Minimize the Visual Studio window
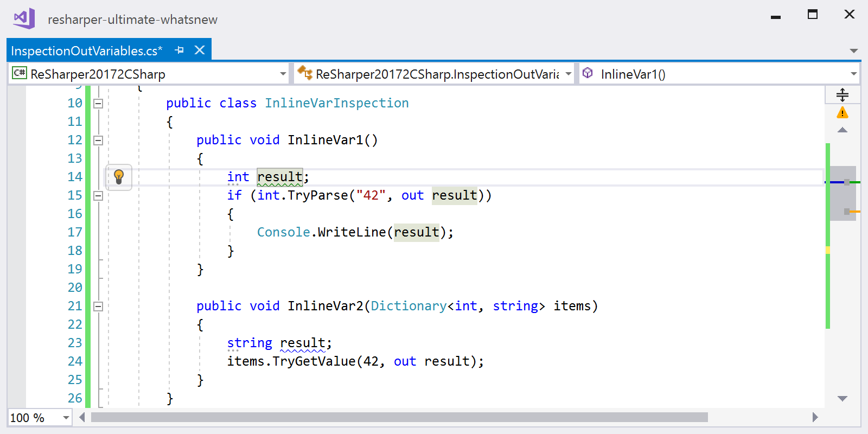The height and width of the screenshot is (434, 868). [776, 17]
